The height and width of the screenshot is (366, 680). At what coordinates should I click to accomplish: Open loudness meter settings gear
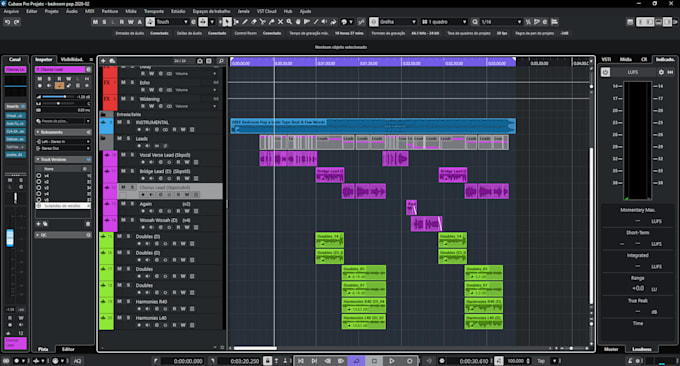pos(661,72)
